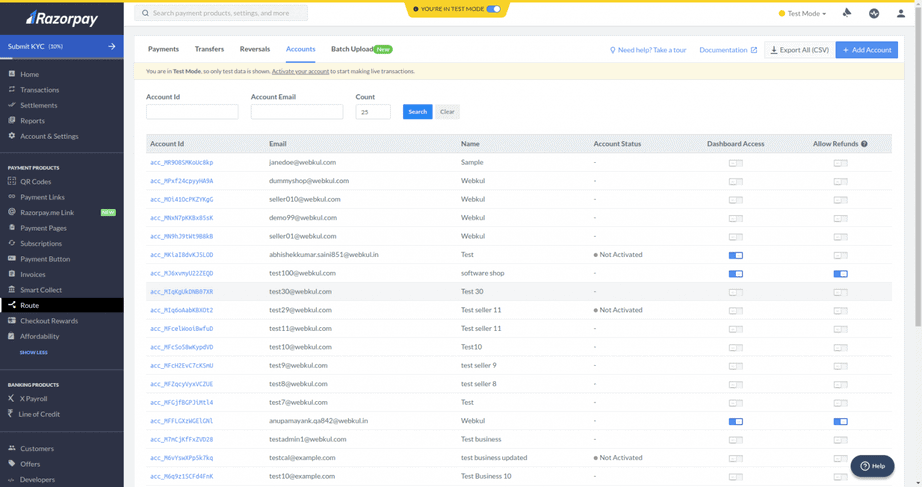Click Activate your account link
The width and height of the screenshot is (922, 487).
click(300, 71)
